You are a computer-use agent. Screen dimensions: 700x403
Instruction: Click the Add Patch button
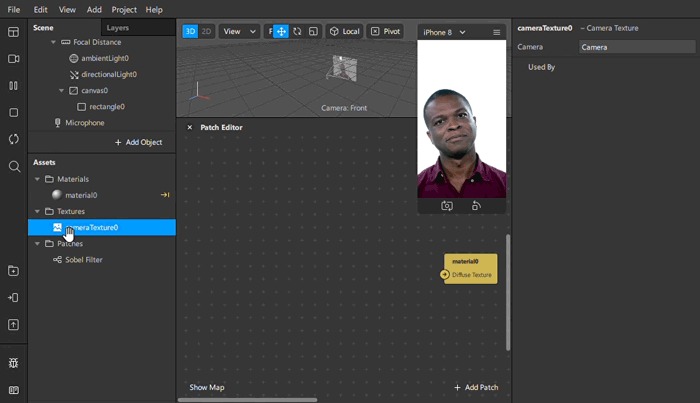pyautogui.click(x=476, y=387)
